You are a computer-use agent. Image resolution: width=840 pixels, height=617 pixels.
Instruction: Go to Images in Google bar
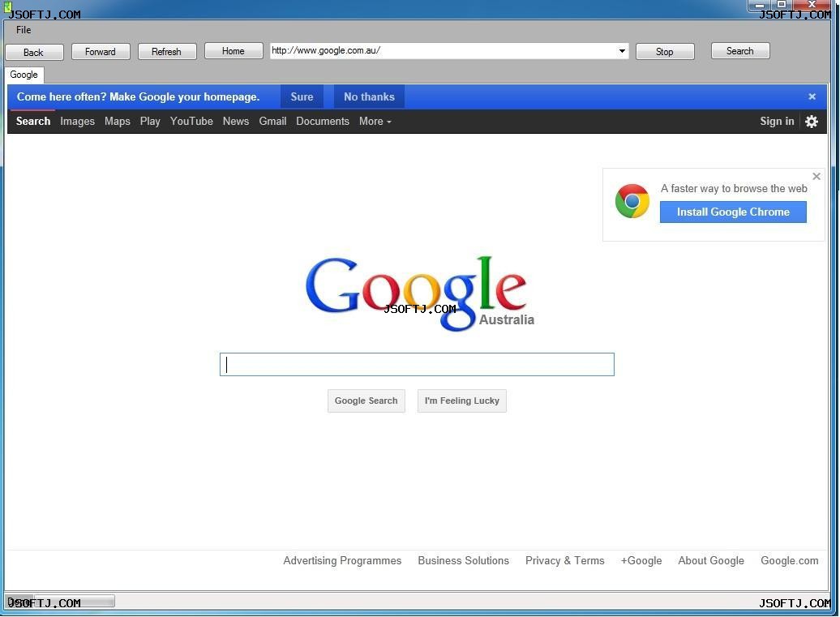click(77, 122)
